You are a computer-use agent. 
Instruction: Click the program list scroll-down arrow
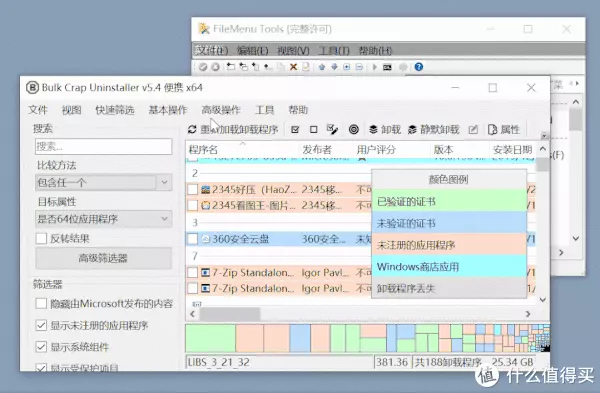(x=543, y=300)
